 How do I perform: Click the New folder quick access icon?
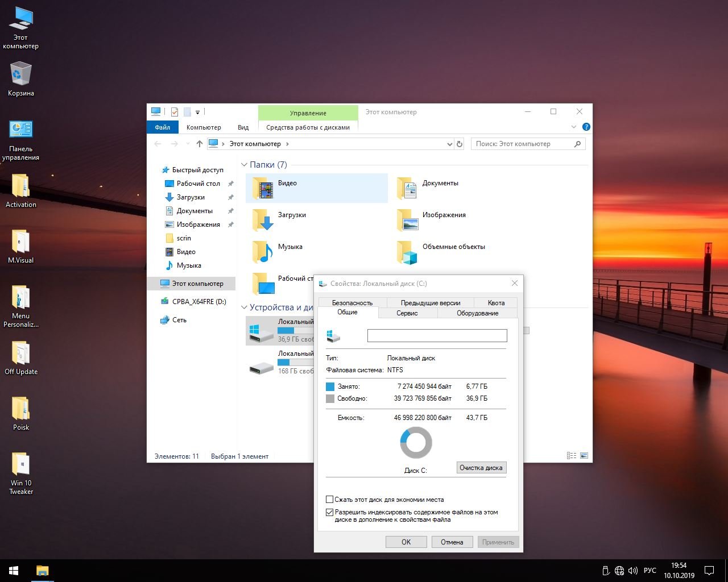click(187, 112)
